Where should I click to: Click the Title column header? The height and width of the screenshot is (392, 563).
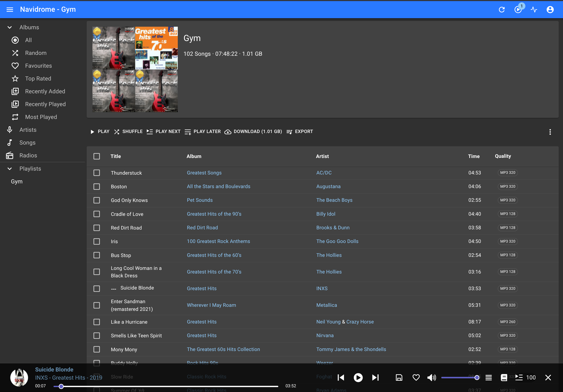(115, 156)
